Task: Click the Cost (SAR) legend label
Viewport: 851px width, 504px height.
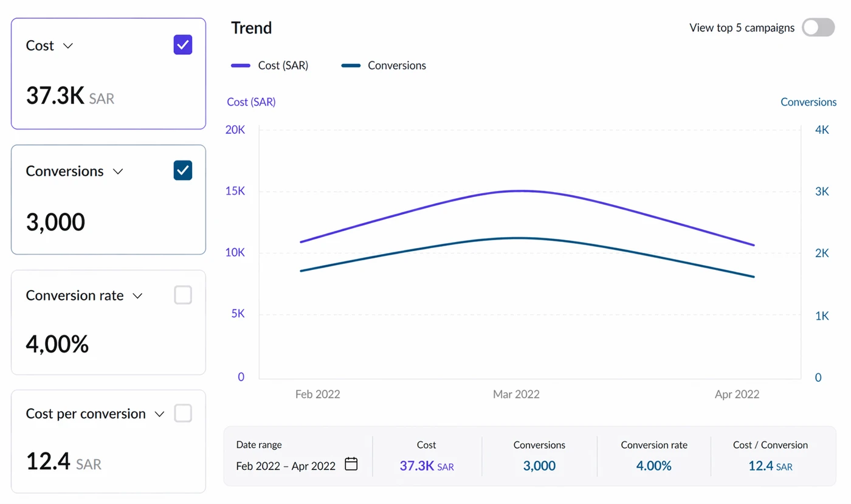Action: coord(283,66)
